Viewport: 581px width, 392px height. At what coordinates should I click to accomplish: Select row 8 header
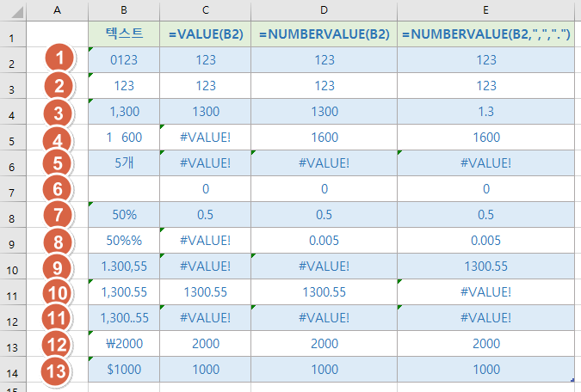(13, 215)
